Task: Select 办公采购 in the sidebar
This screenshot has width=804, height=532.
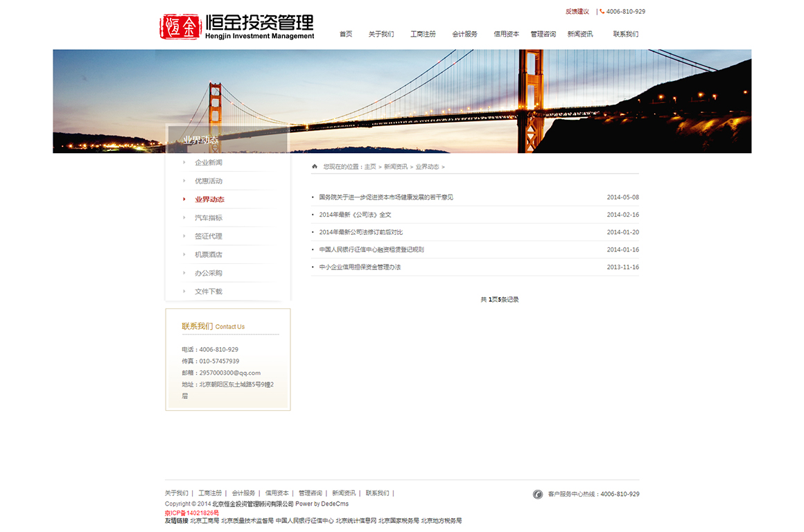Action: pyautogui.click(x=208, y=273)
